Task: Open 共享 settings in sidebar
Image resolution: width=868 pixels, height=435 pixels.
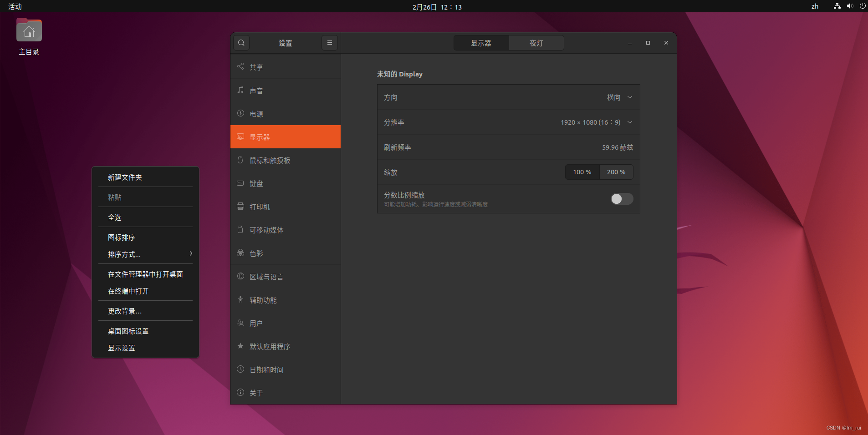Action: coord(286,67)
